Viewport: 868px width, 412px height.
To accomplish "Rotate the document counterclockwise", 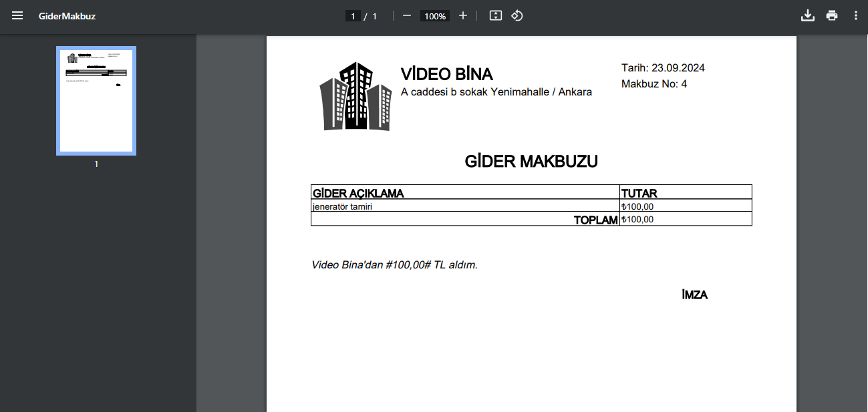I will click(x=517, y=15).
